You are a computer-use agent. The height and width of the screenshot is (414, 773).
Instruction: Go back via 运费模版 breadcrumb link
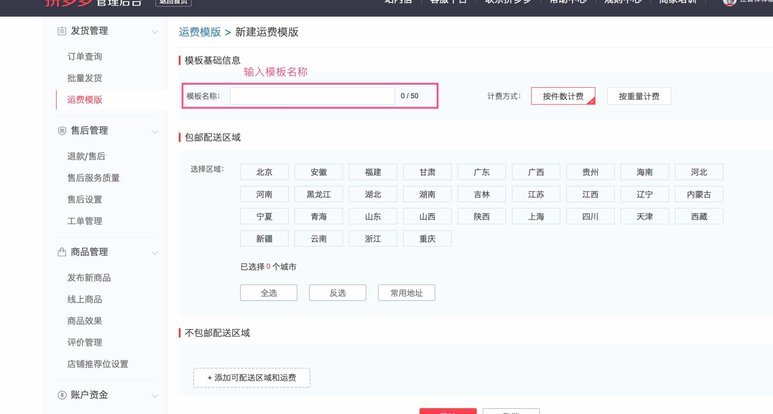[200, 32]
